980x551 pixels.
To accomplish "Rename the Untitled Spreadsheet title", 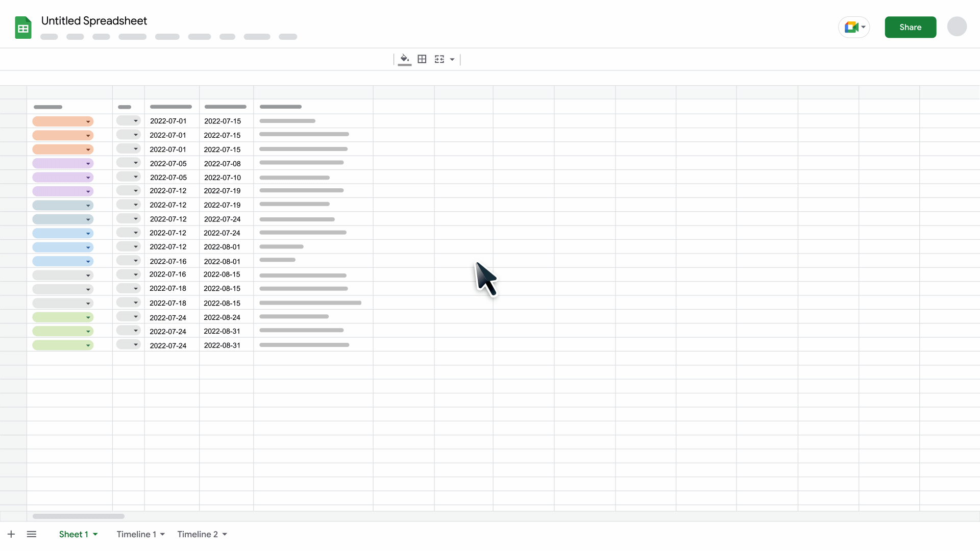I will click(94, 21).
